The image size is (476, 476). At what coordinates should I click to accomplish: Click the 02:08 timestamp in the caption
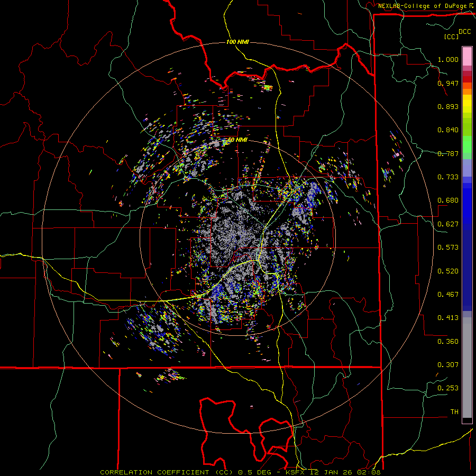(x=369, y=472)
